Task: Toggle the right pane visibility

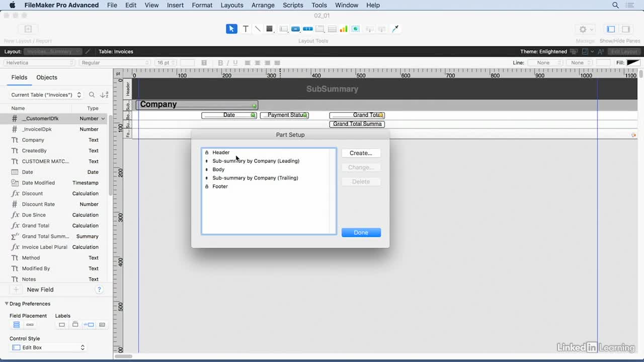Action: (x=626, y=29)
